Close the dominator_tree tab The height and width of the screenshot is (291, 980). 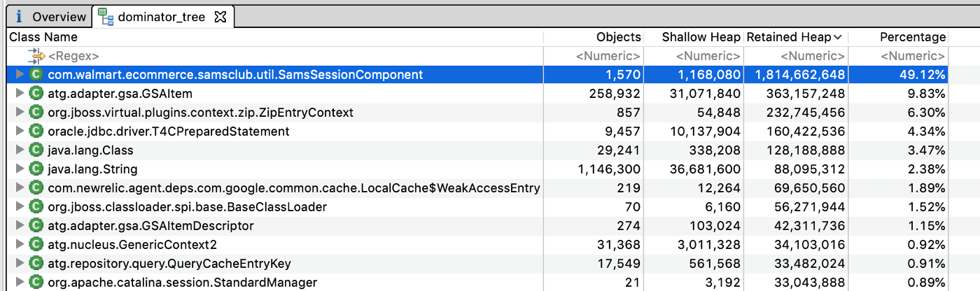[220, 17]
